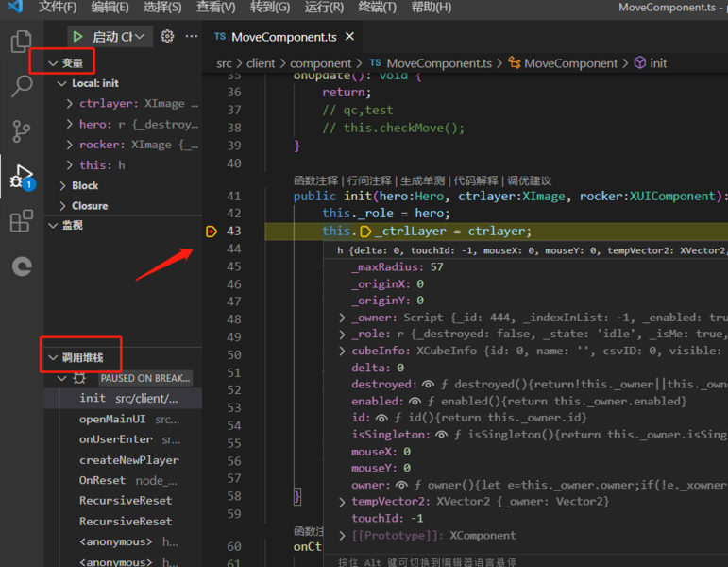Image resolution: width=728 pixels, height=567 pixels.
Task: Click the TS file icon on the MoveComponent.ts tab
Action: point(220,36)
